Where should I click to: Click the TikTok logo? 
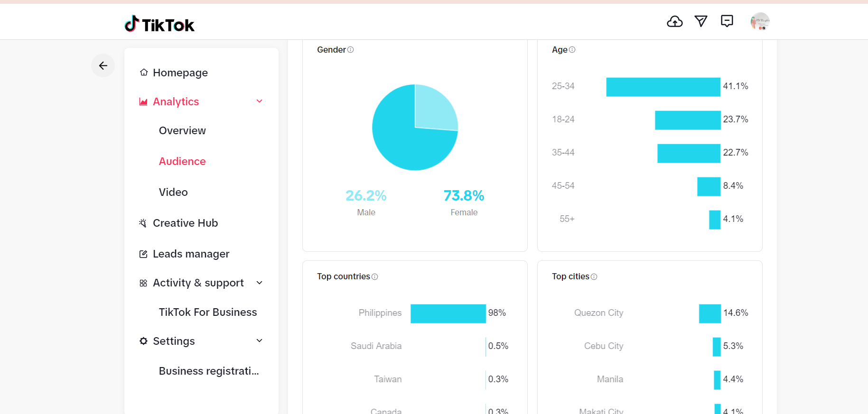pyautogui.click(x=159, y=24)
